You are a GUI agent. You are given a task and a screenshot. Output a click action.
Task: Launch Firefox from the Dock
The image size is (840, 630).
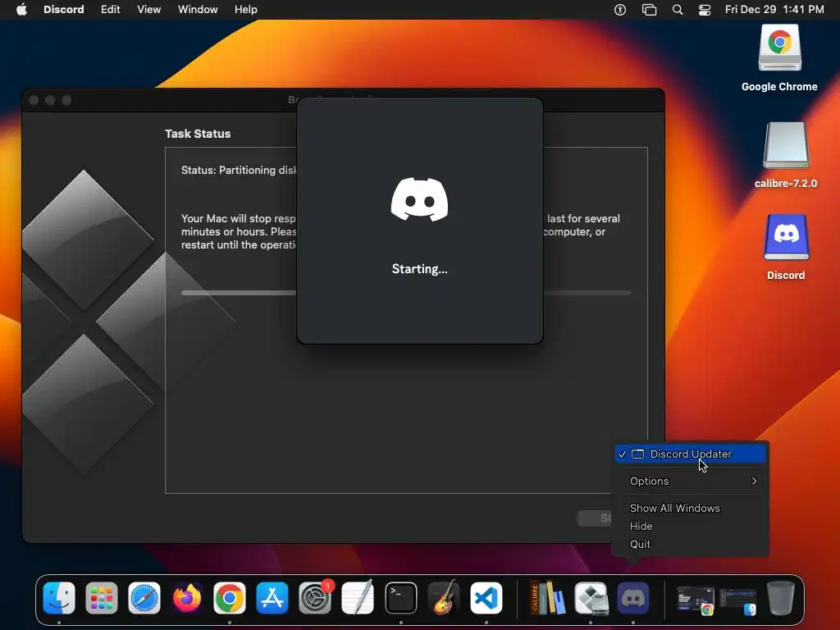187,598
